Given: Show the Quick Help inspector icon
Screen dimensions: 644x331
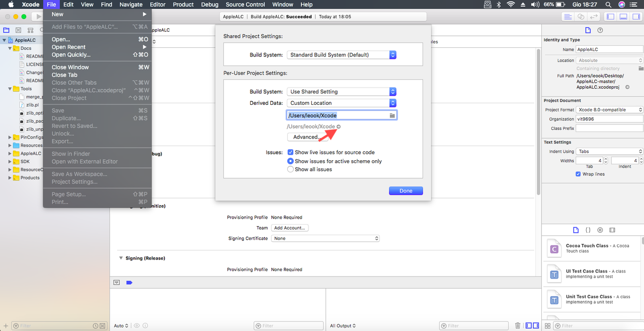Looking at the screenshot, I should (600, 30).
